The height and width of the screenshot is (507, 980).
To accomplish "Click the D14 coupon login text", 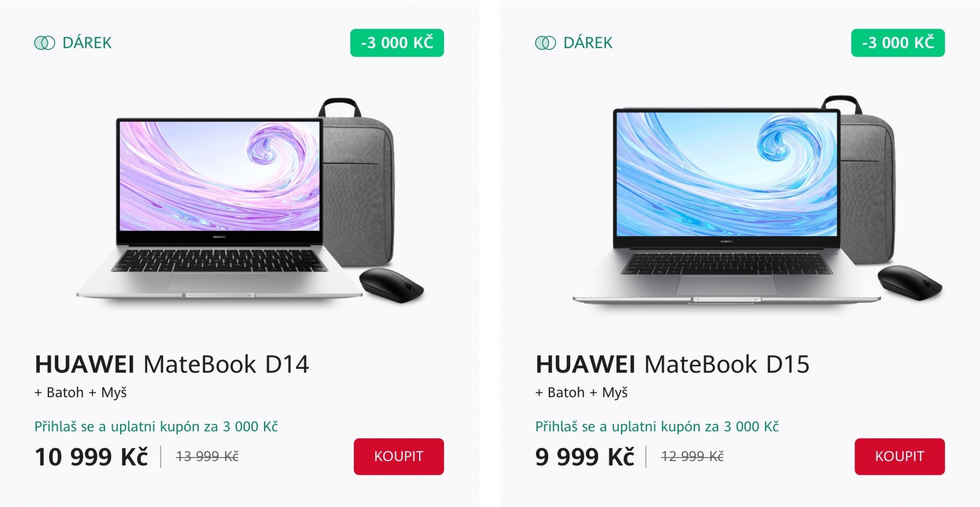I will [156, 426].
